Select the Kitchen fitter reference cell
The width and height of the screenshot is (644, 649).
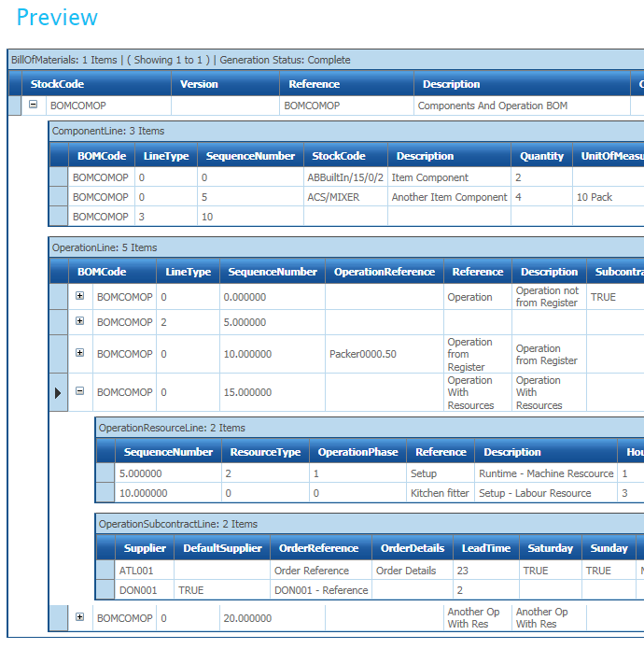(x=440, y=493)
